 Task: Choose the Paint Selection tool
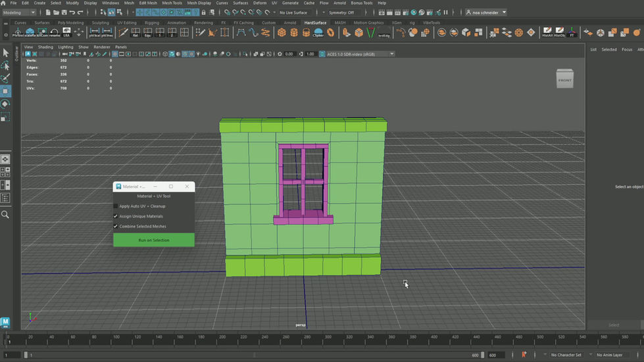tap(5, 78)
